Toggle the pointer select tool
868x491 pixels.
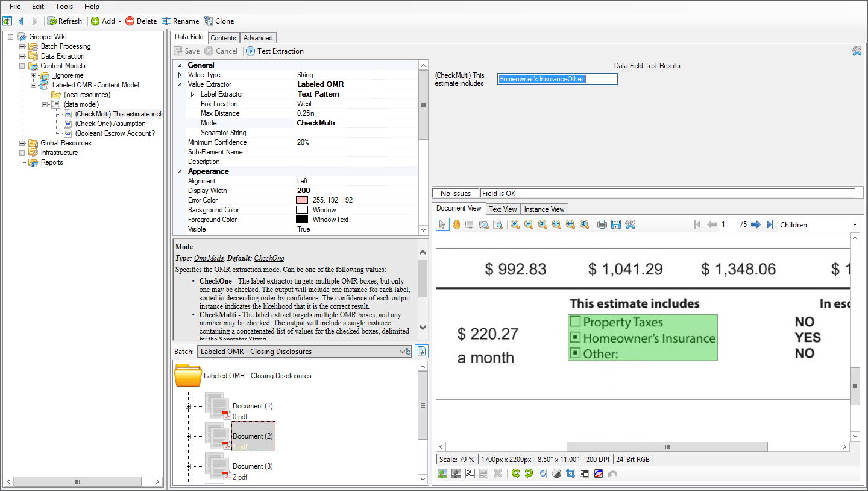[x=442, y=224]
